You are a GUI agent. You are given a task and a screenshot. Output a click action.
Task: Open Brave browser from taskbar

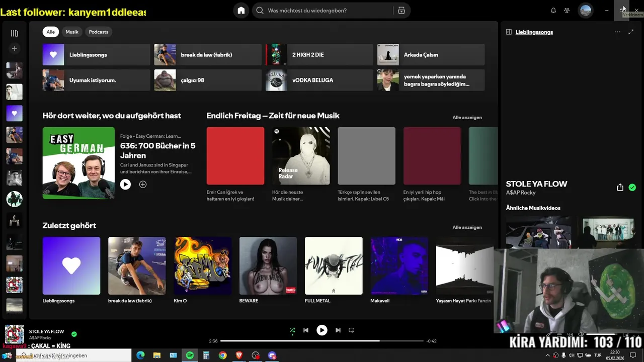tap(239, 355)
